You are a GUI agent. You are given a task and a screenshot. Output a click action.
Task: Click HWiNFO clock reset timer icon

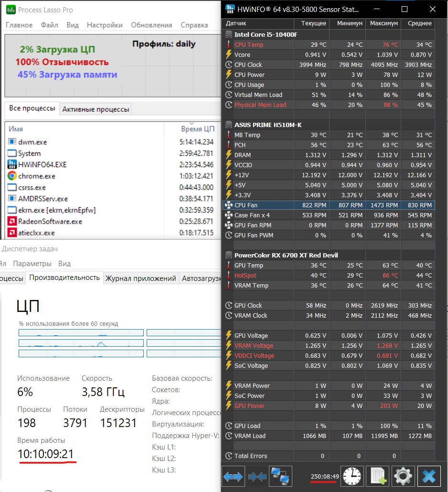[x=352, y=476]
